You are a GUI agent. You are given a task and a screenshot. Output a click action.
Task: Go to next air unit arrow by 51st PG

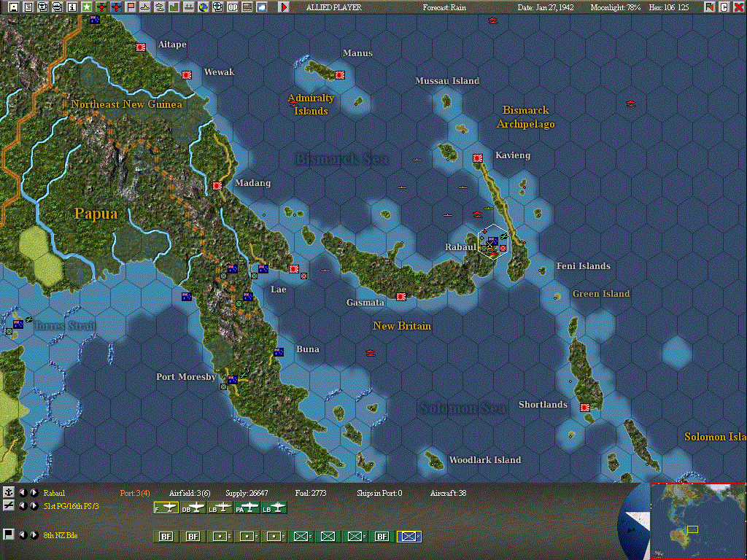(x=34, y=506)
